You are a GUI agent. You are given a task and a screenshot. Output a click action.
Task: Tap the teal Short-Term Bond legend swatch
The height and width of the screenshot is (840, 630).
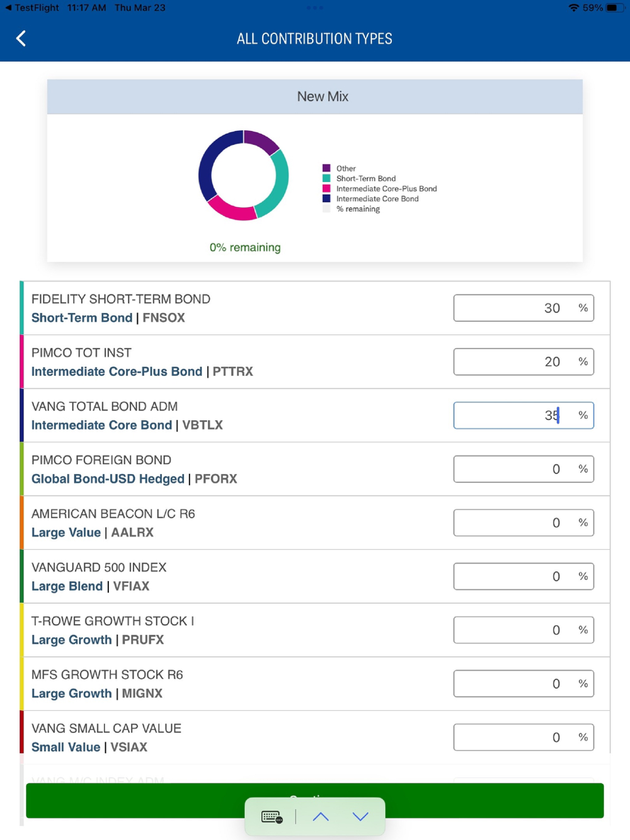326,178
